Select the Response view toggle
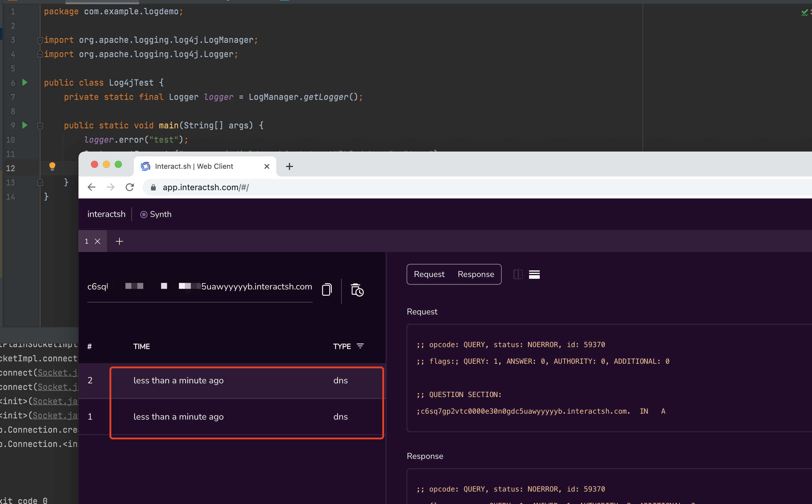This screenshot has width=812, height=504. click(476, 274)
